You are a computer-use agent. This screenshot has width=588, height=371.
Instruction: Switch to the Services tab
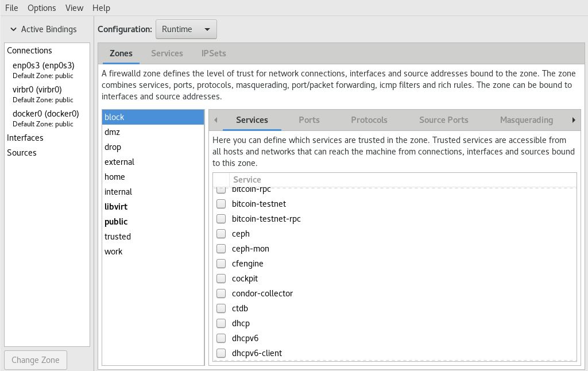point(167,53)
